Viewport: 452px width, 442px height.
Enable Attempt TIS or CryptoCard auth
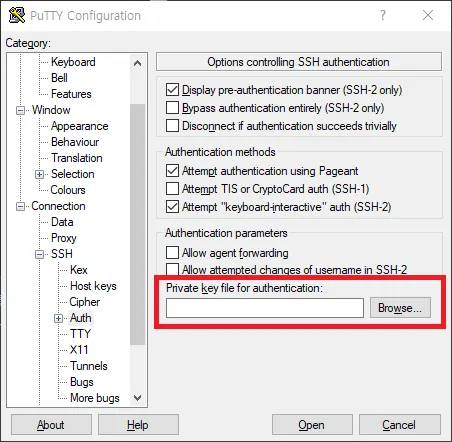(x=172, y=189)
